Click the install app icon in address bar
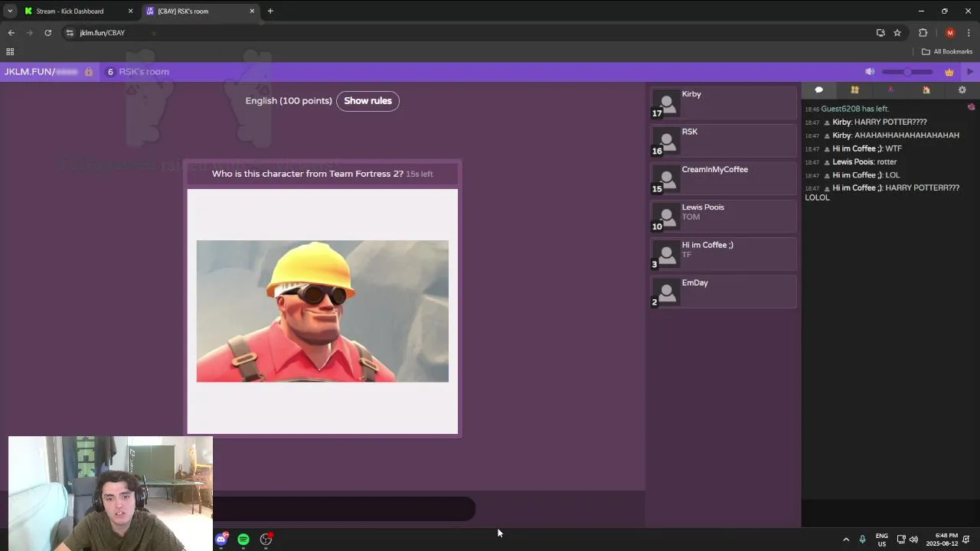980x551 pixels. [880, 33]
